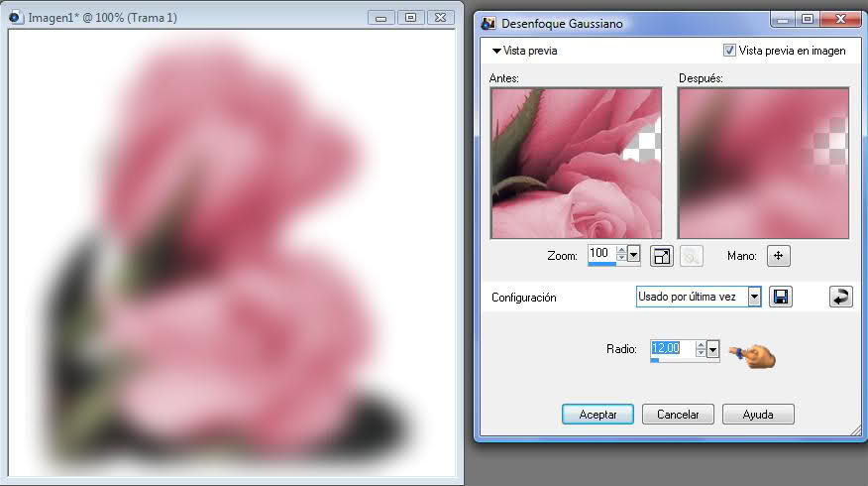Click the dialog resize grip corner
The height and width of the screenshot is (486, 868).
click(856, 430)
